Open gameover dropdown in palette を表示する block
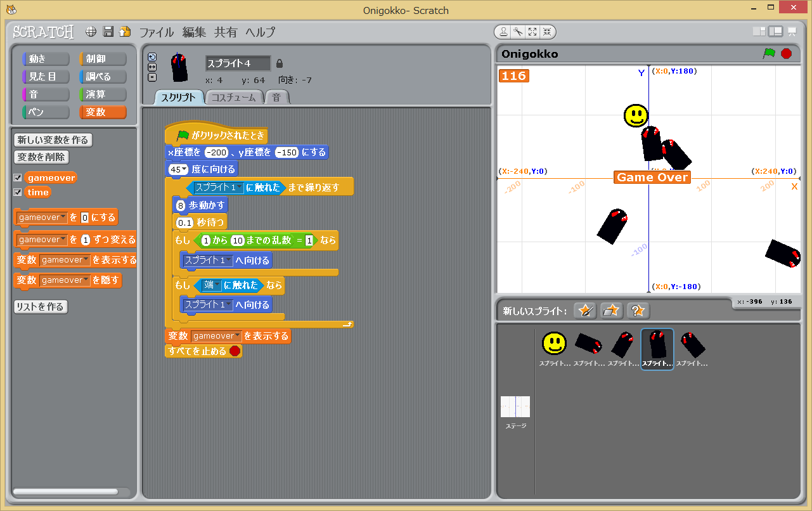 coord(65,260)
